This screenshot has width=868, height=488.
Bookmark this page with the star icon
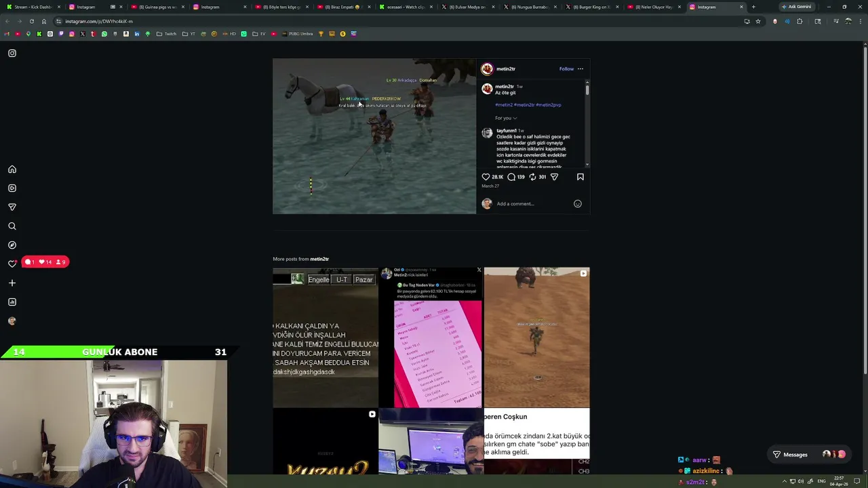[757, 21]
